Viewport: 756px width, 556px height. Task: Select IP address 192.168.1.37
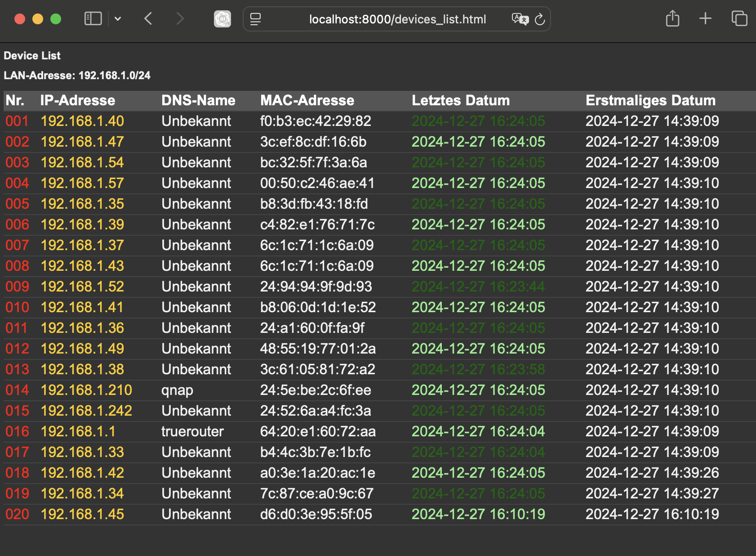tap(82, 245)
